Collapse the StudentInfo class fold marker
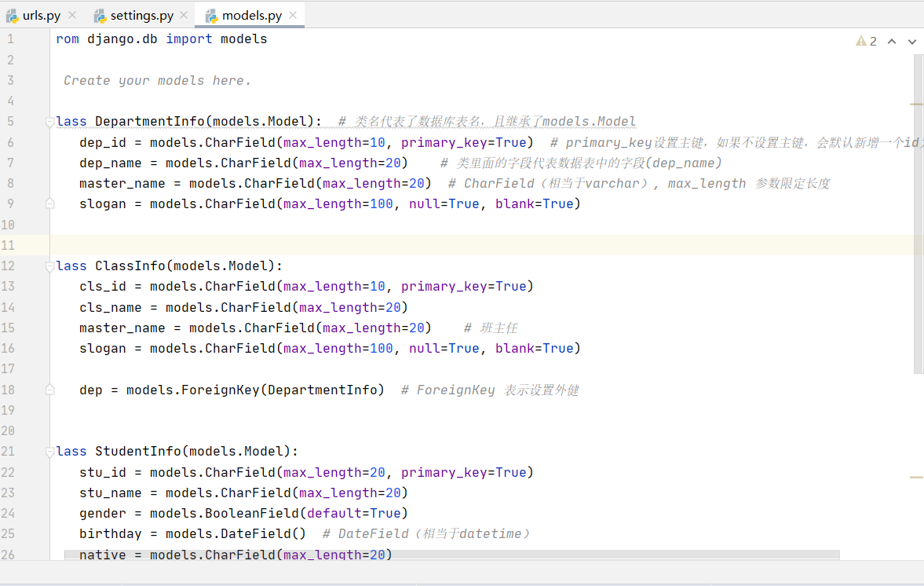 pyautogui.click(x=49, y=452)
